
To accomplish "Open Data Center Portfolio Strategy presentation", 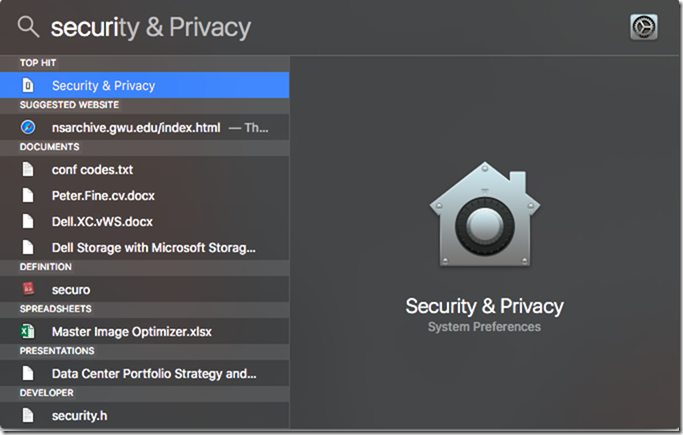I will pos(145,373).
